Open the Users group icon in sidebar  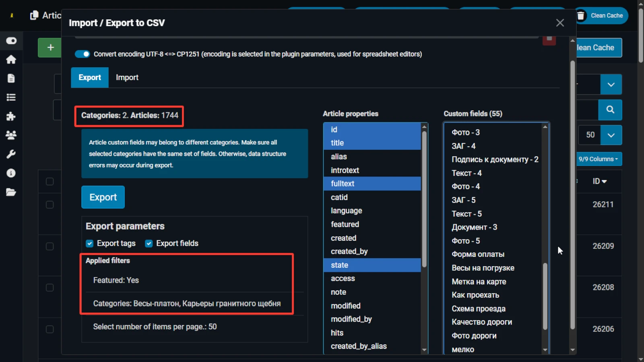click(11, 135)
